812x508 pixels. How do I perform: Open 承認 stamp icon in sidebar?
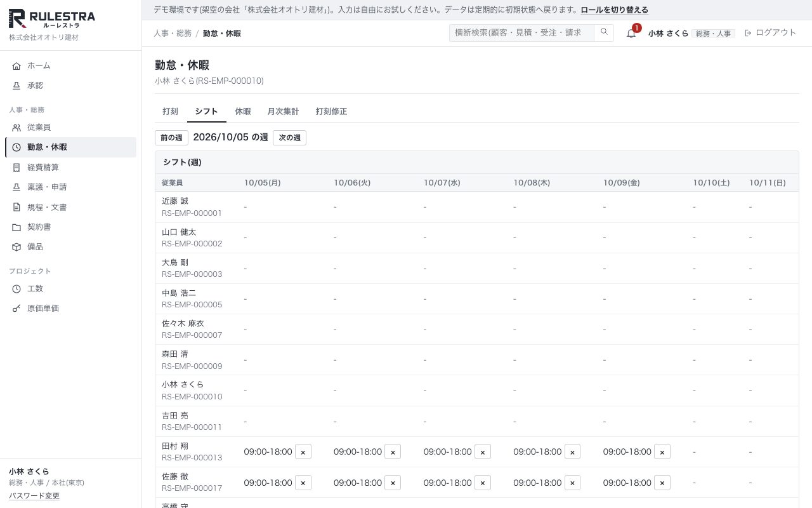tap(16, 86)
